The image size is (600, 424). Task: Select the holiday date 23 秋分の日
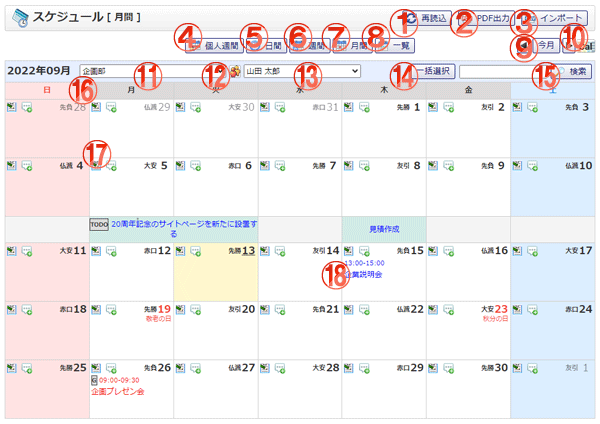(501, 309)
